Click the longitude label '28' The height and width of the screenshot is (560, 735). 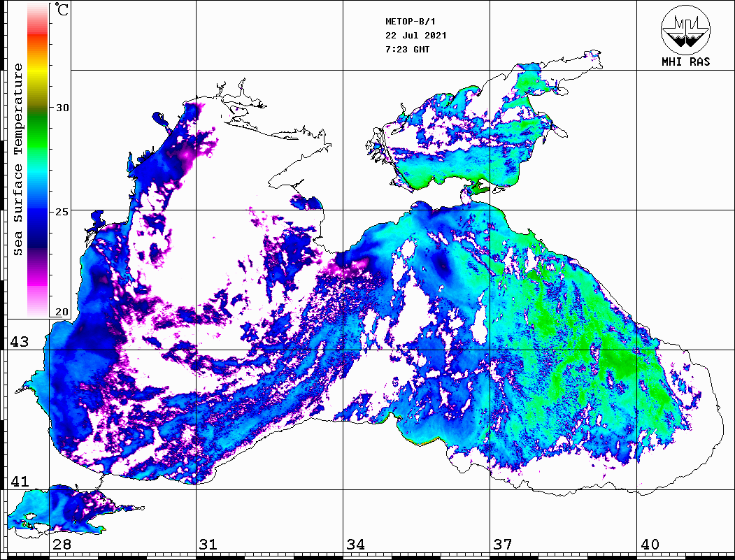[62, 544]
